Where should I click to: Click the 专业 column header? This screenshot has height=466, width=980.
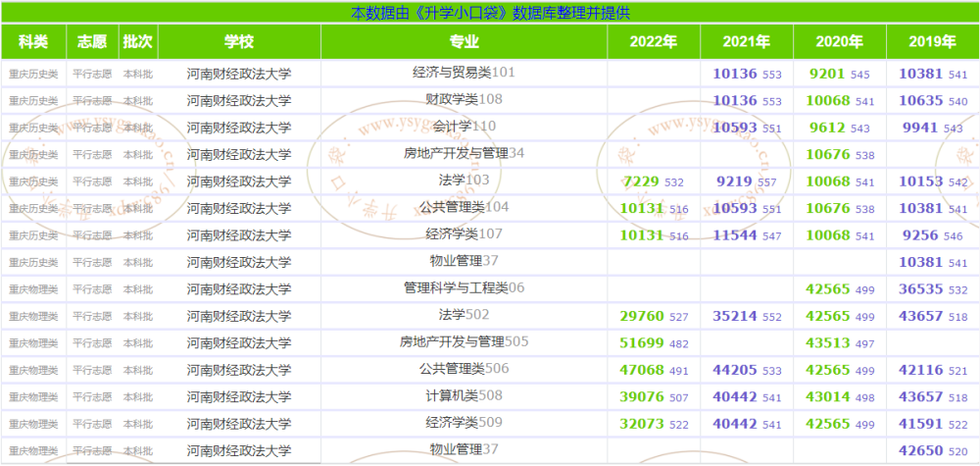(465, 42)
